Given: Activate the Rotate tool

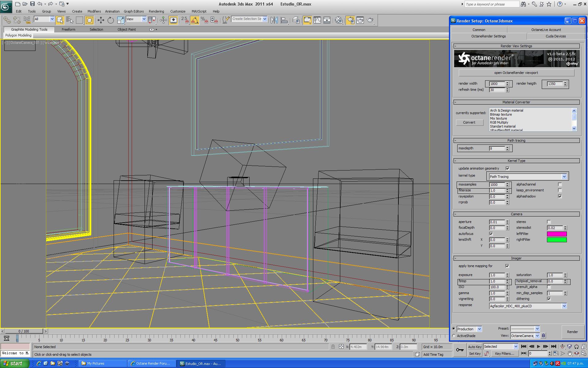Looking at the screenshot, I should tap(111, 20).
